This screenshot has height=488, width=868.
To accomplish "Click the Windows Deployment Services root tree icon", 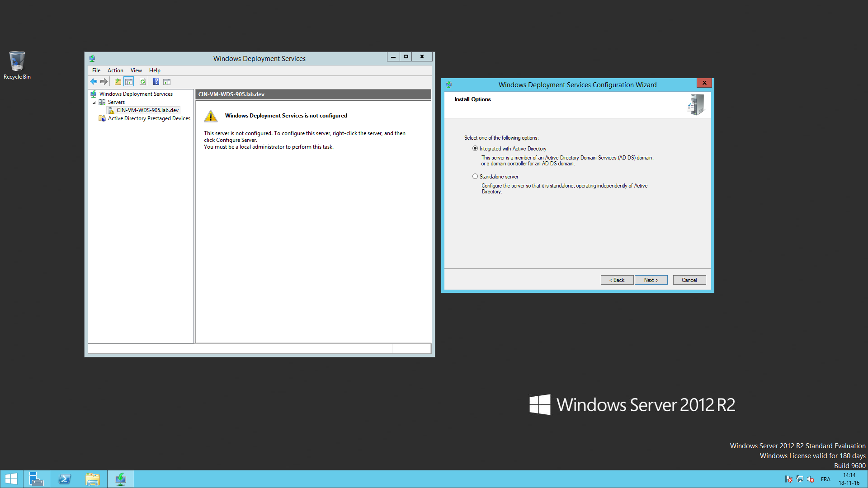I will click(x=94, y=94).
